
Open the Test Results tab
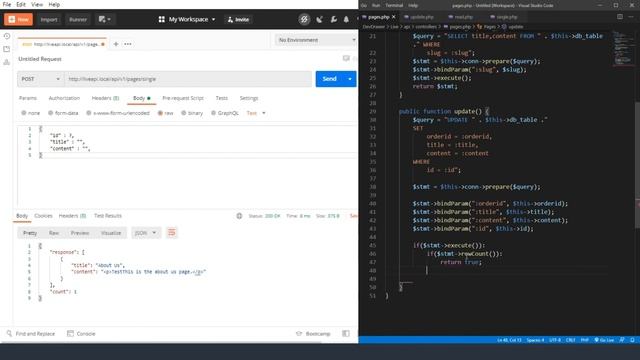[108, 216]
